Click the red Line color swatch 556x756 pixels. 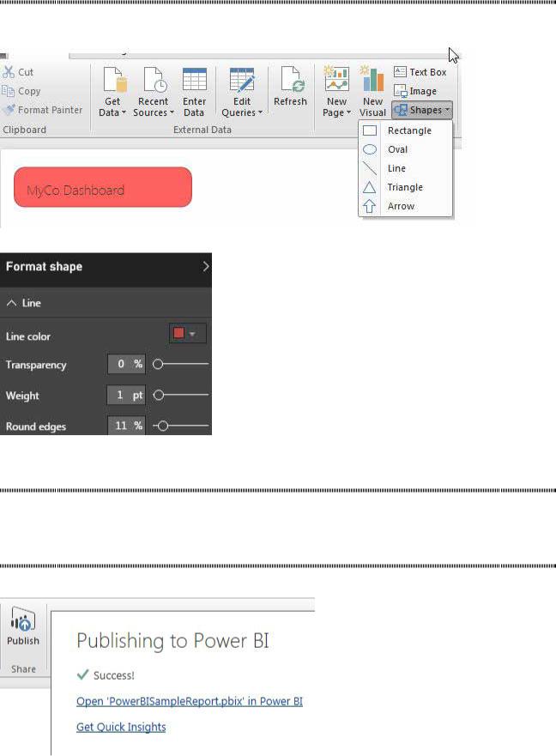[178, 333]
